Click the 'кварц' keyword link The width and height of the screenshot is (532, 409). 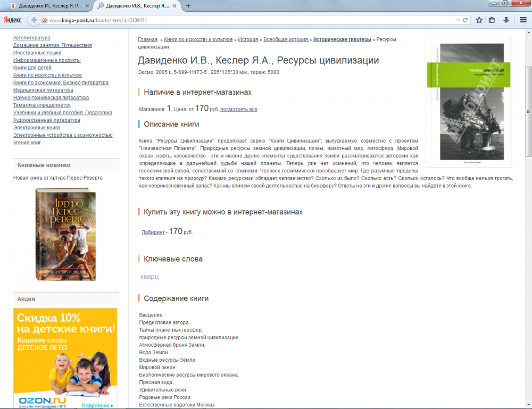click(x=149, y=277)
